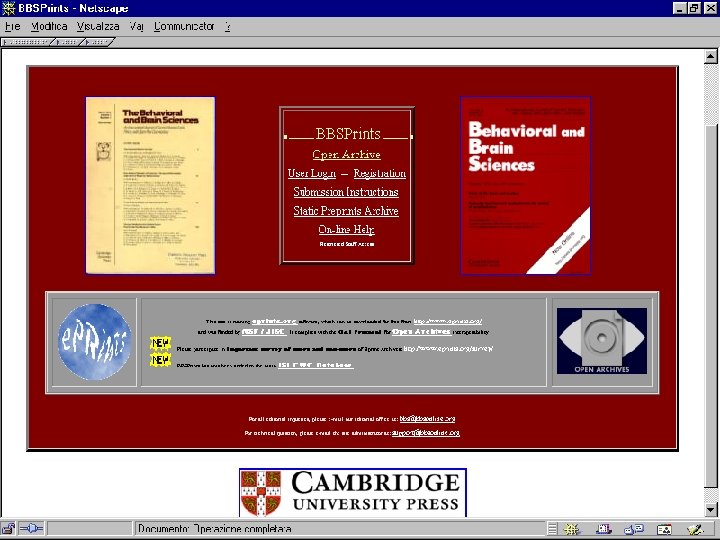Open the white Open Archives text link
Screen dimensions: 720x540
(x=422, y=332)
